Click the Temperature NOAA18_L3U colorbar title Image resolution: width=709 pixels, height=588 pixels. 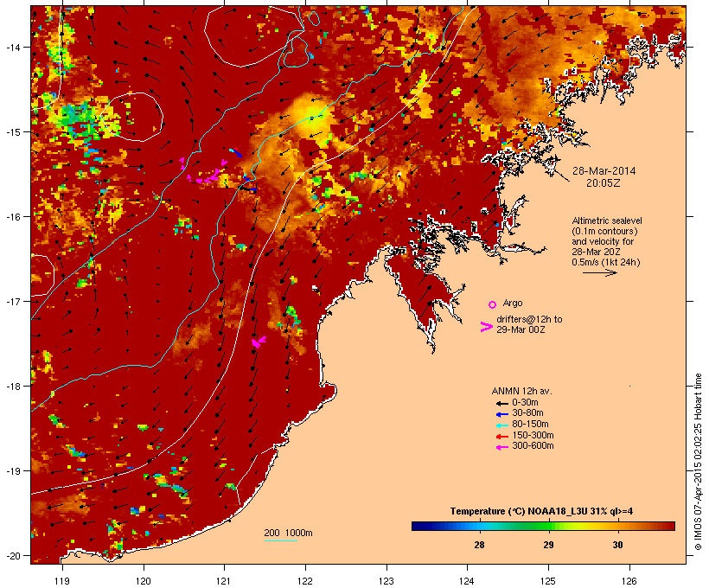pyautogui.click(x=541, y=511)
